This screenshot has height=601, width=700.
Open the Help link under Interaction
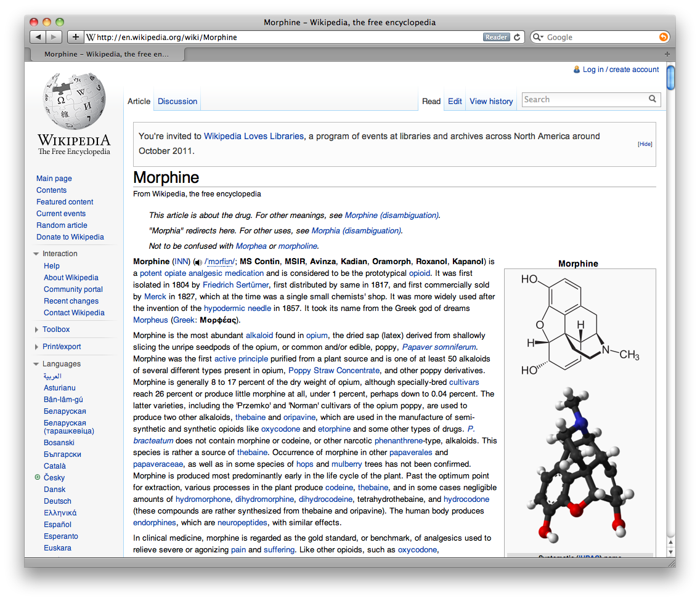click(x=51, y=266)
